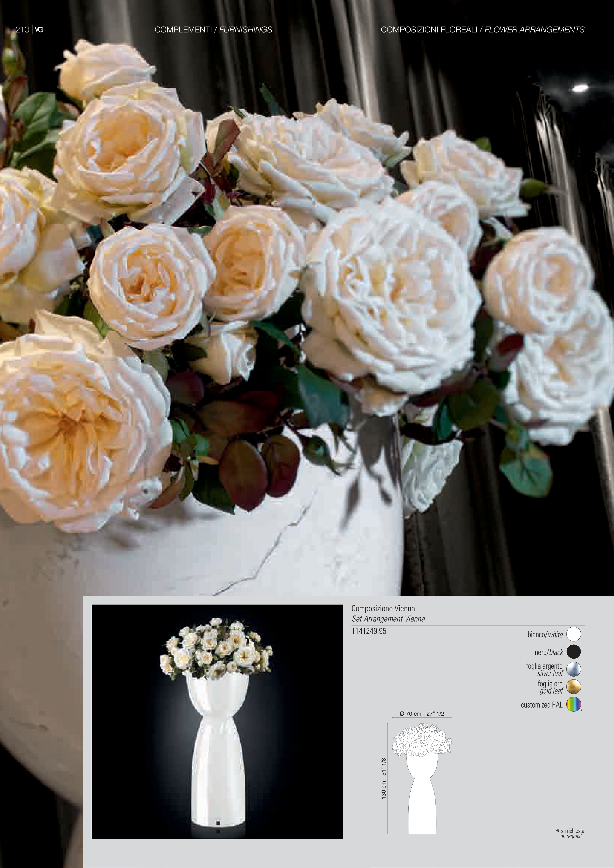This screenshot has height=868, width=614.
Task: Select product code 1141249.95
Action: click(369, 631)
